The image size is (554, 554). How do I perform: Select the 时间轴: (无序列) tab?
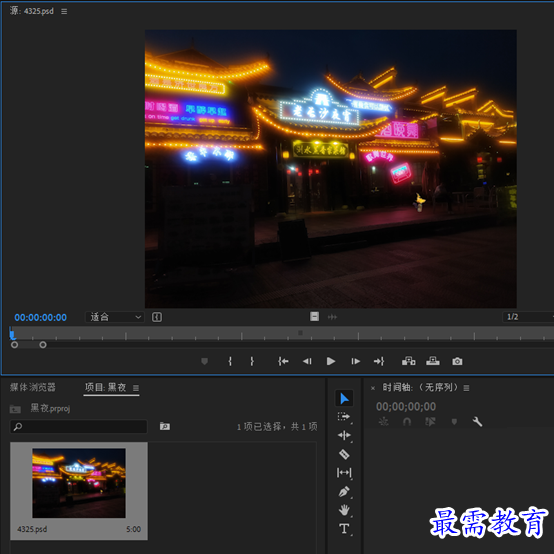(420, 388)
